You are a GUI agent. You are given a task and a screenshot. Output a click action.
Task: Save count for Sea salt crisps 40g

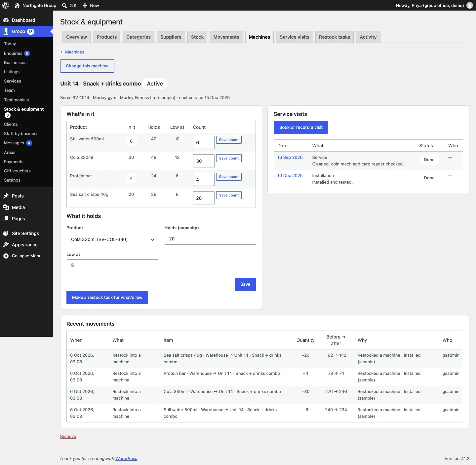(x=229, y=195)
